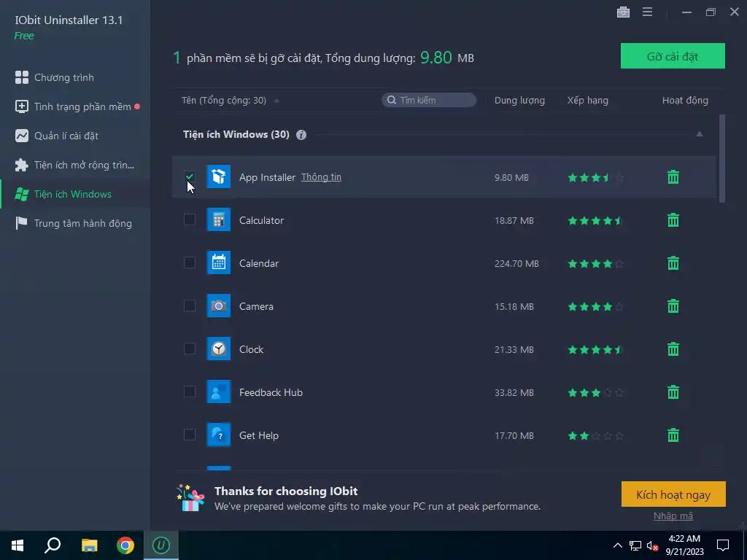Image resolution: width=747 pixels, height=560 pixels.
Task: Open Google Chrome from taskbar
Action: 125,545
